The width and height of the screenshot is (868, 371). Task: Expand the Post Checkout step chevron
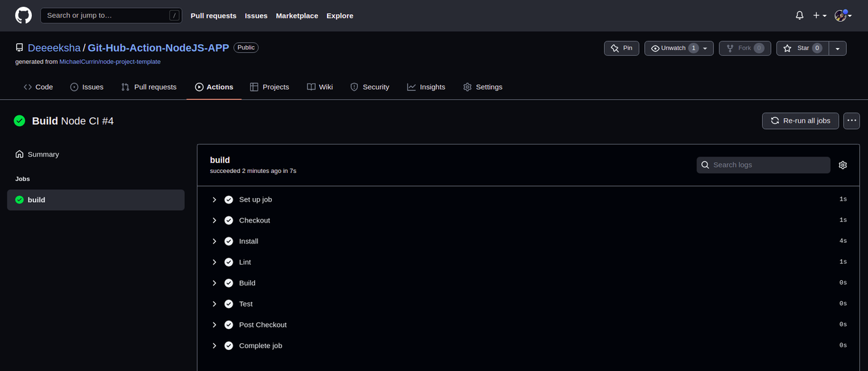(x=214, y=325)
